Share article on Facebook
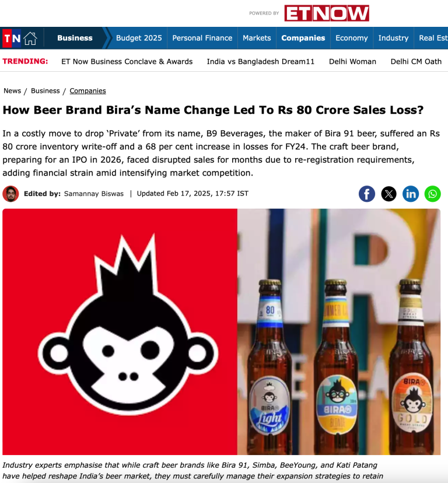 click(x=367, y=194)
